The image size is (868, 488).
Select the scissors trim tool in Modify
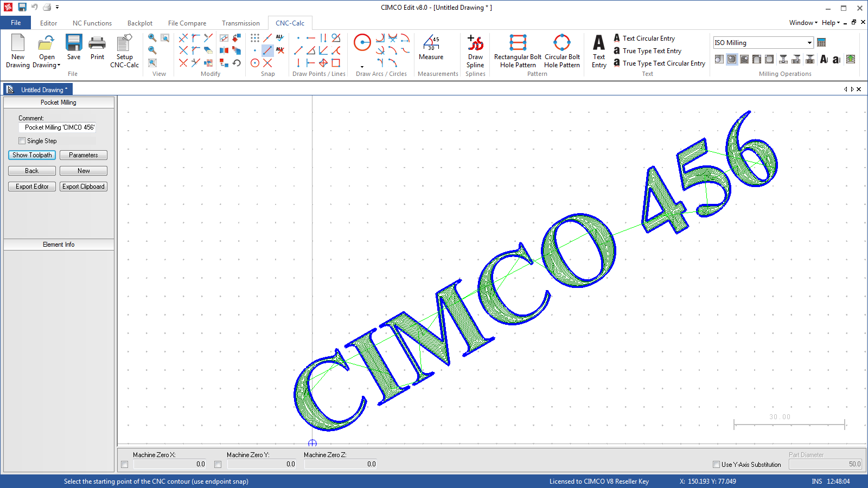[196, 63]
